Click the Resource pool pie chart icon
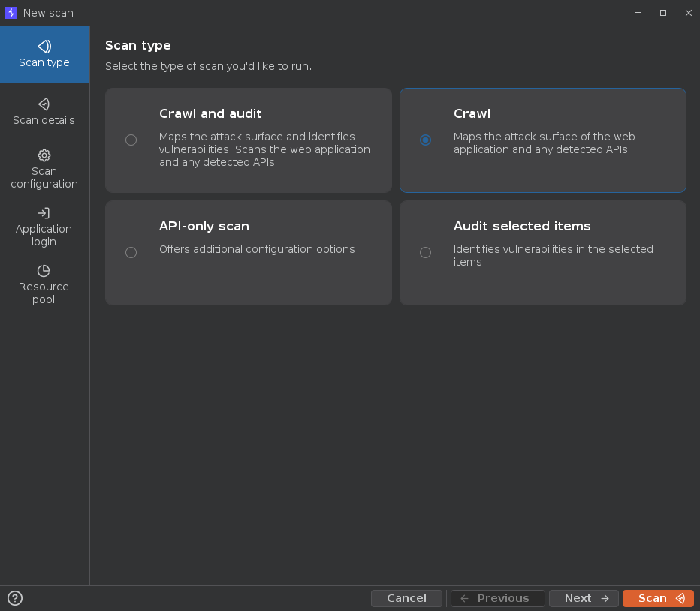Screen dimensions: 700x611 pos(44,271)
